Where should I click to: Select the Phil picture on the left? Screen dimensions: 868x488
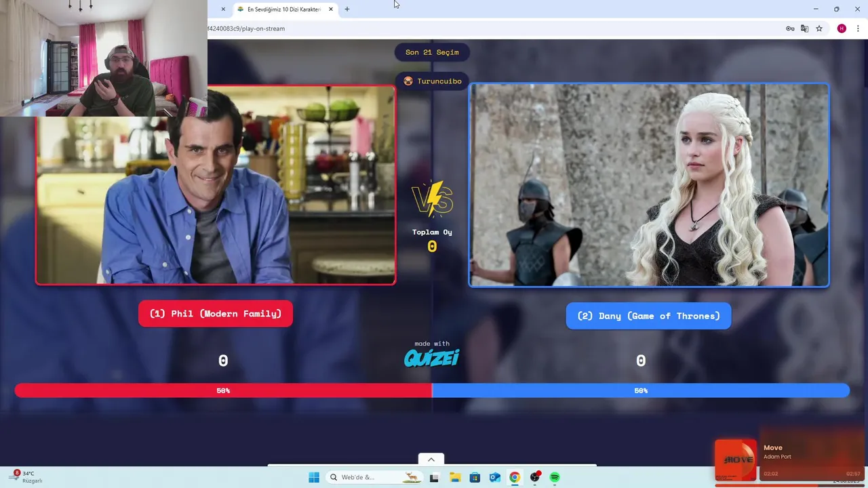point(216,184)
